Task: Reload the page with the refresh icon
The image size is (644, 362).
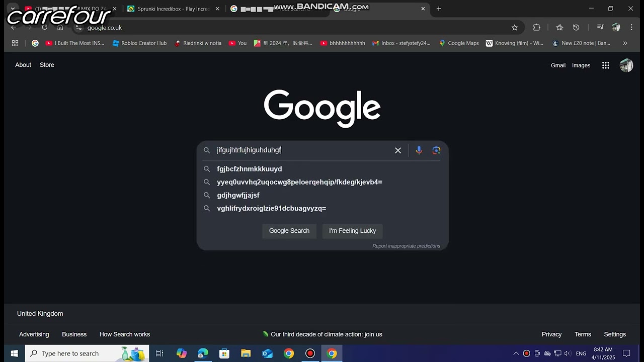Action: pos(45,28)
